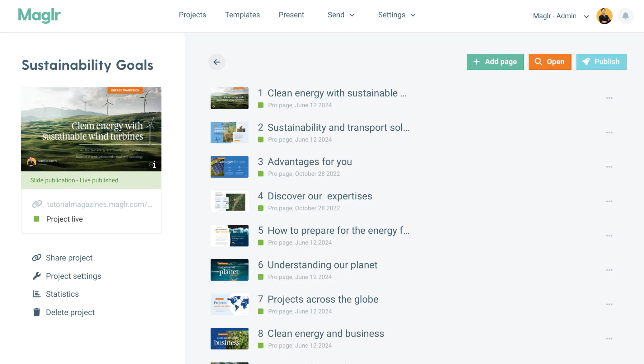Select page title 'Clean energy and business'
This screenshot has width=644, height=364.
point(326,334)
